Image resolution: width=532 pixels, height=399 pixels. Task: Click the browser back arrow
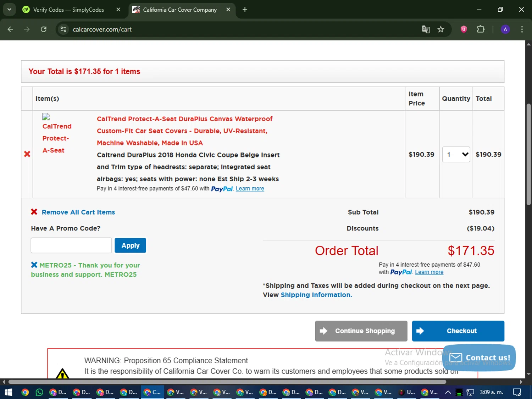pyautogui.click(x=10, y=29)
